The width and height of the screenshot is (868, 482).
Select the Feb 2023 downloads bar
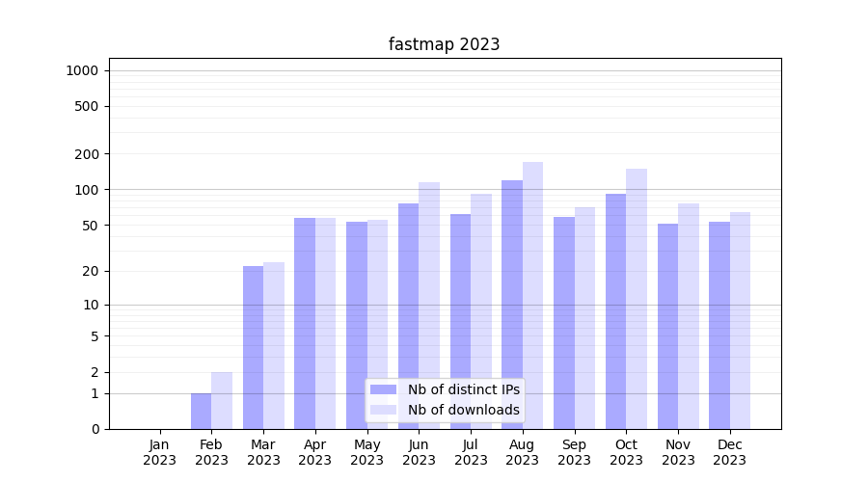[x=222, y=401]
